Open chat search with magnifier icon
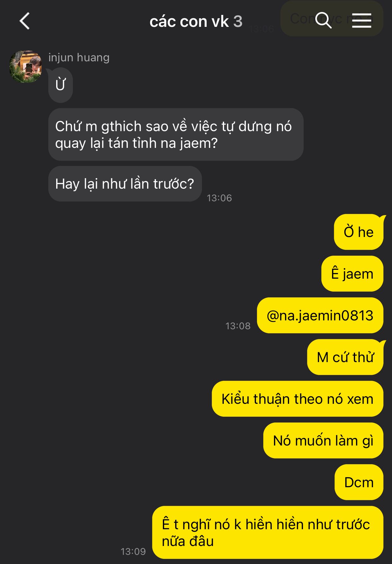 click(323, 21)
